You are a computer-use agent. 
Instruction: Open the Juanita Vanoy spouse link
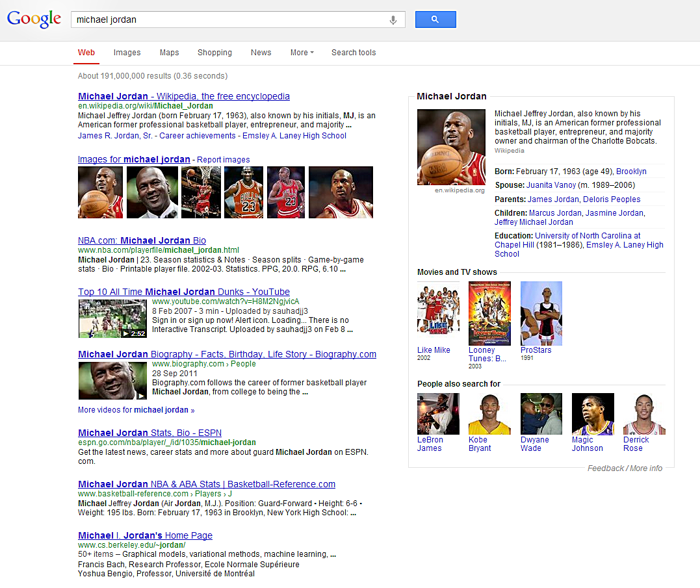click(x=551, y=185)
